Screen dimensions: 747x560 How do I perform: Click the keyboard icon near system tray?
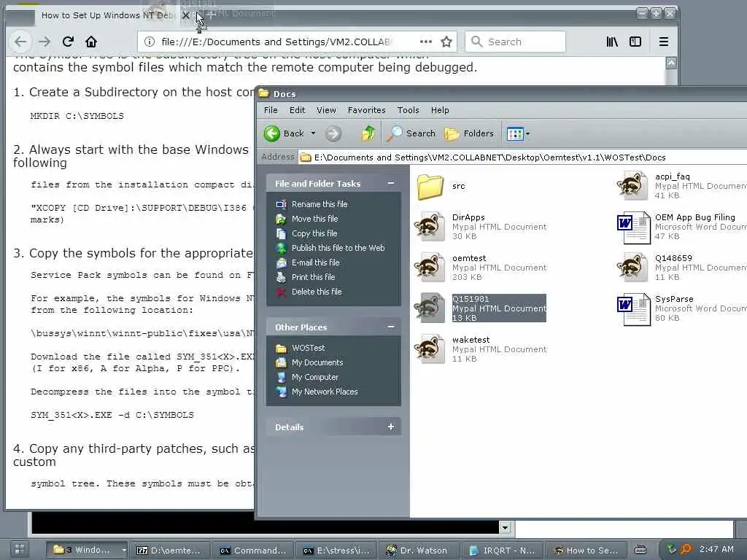point(640,550)
